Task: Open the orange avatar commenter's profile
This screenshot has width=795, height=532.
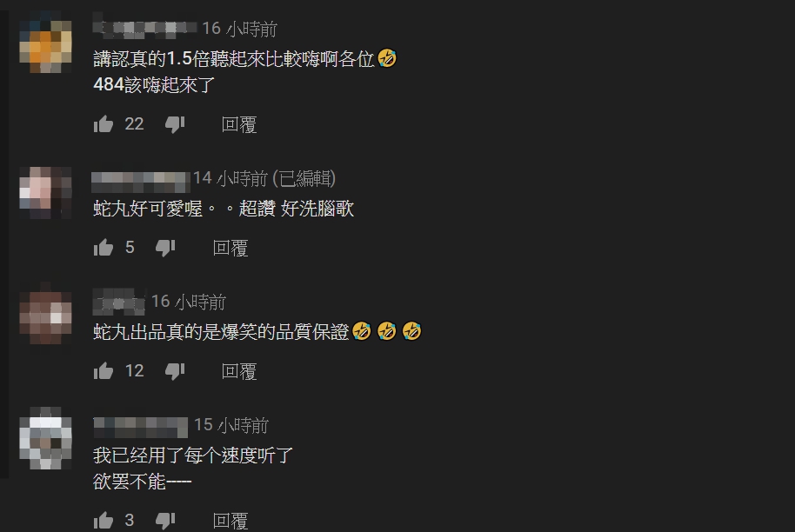Action: tap(45, 47)
